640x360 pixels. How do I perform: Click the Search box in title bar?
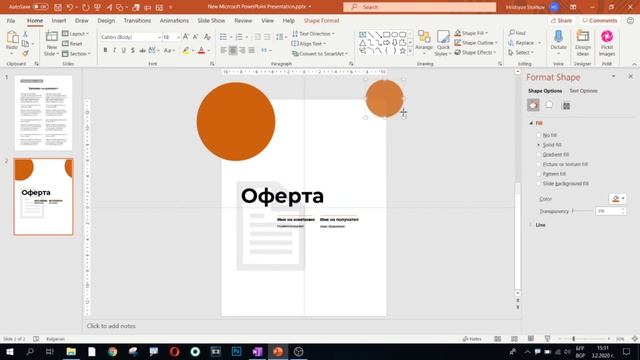420,7
